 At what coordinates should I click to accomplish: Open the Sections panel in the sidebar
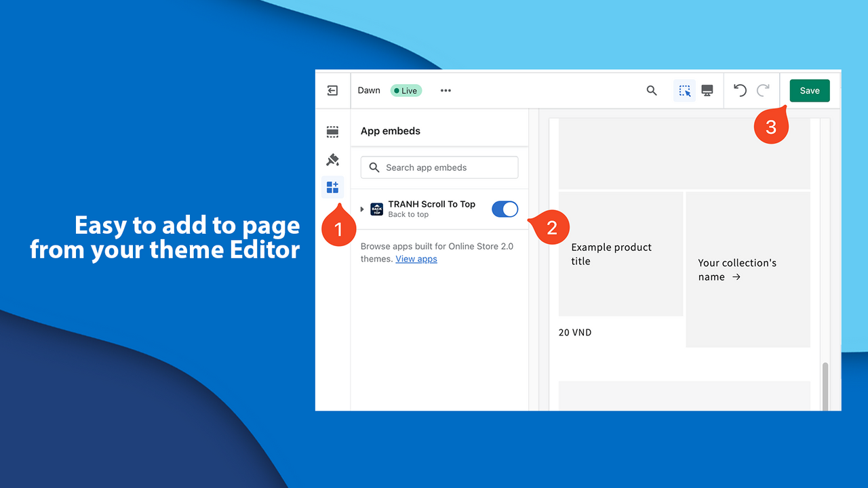(332, 131)
